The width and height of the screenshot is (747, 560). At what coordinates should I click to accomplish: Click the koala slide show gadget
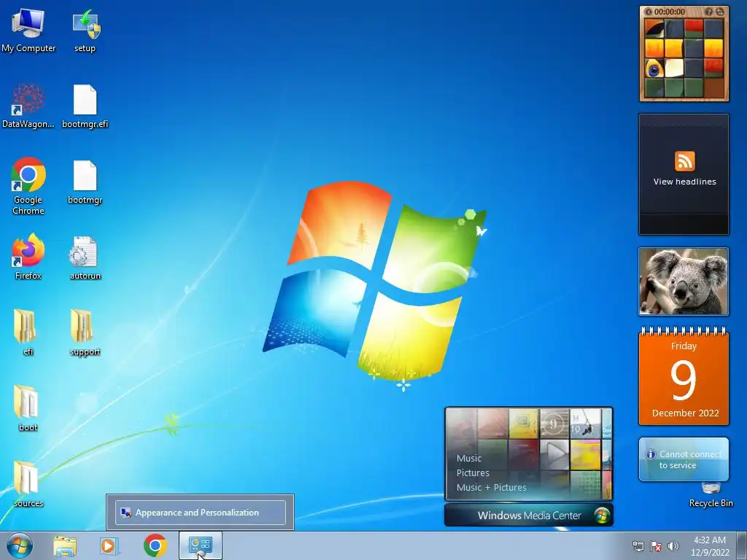tap(684, 281)
